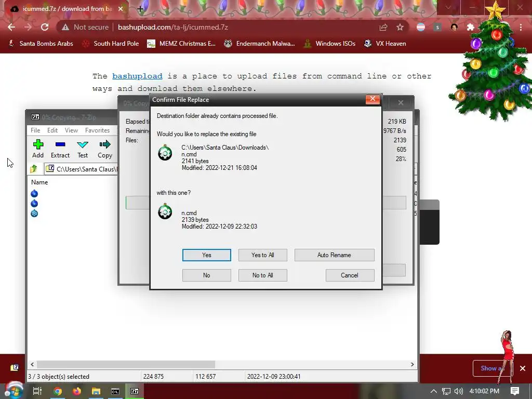Open South Hard Pole bookmark

pos(111,44)
